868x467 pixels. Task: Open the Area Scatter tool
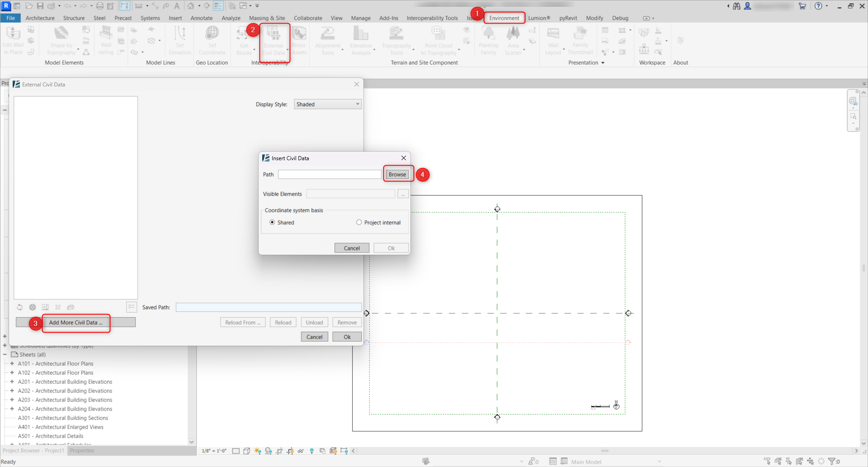[514, 41]
